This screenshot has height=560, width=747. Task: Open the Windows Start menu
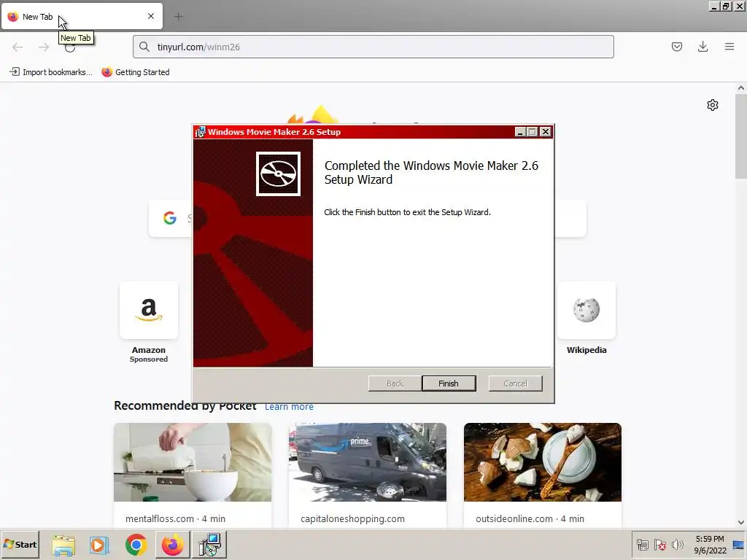pos(20,544)
